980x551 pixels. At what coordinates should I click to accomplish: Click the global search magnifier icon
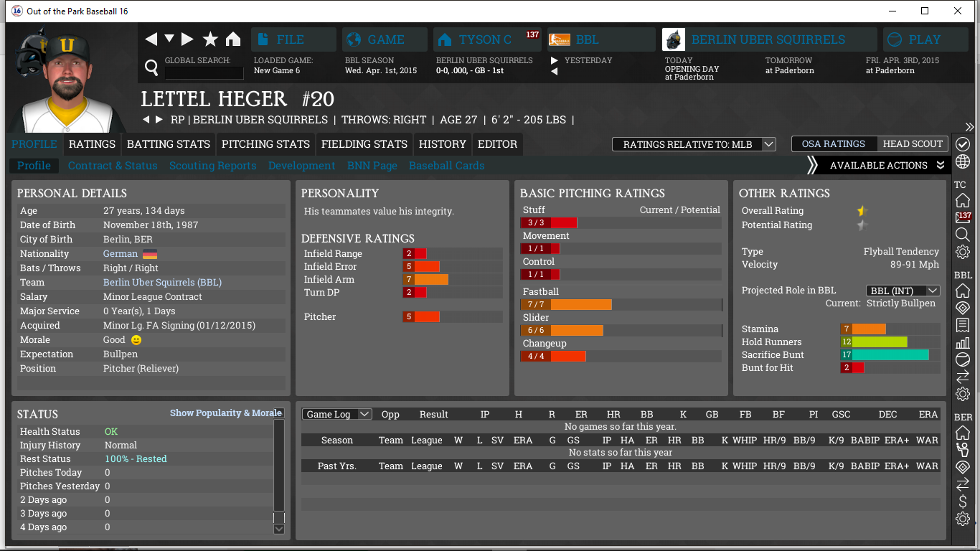coord(151,67)
